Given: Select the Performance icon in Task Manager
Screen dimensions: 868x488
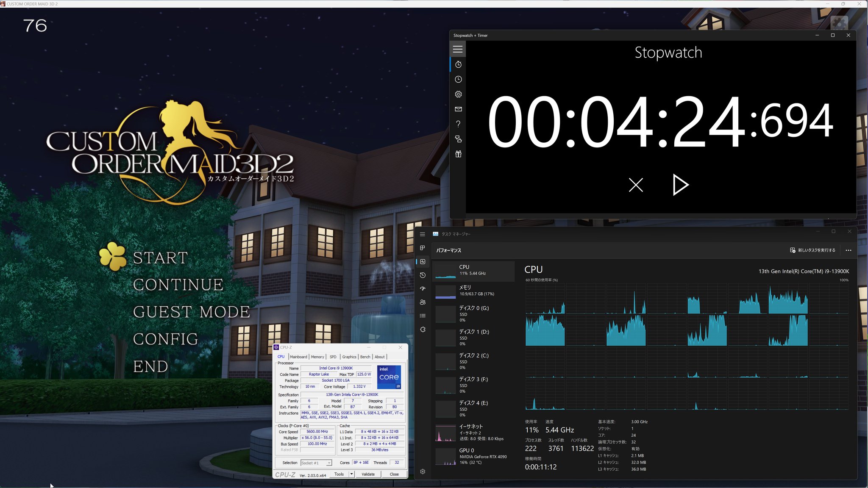Looking at the screenshot, I should [423, 261].
